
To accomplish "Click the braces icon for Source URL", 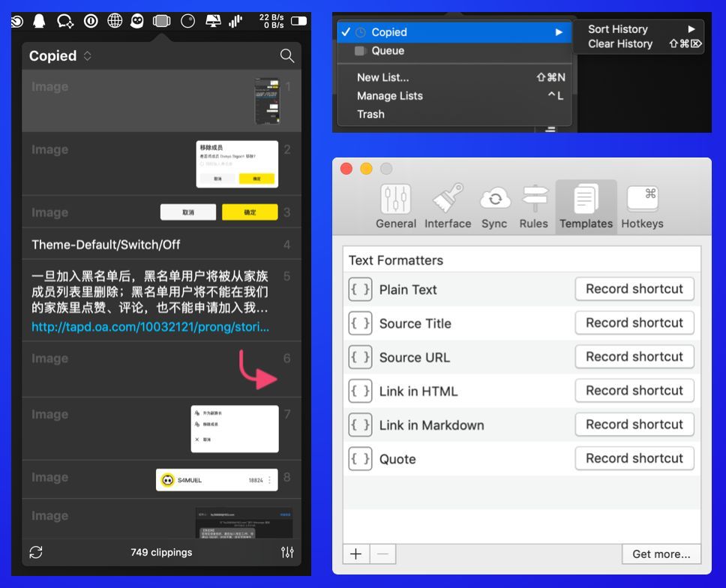I will click(x=360, y=357).
